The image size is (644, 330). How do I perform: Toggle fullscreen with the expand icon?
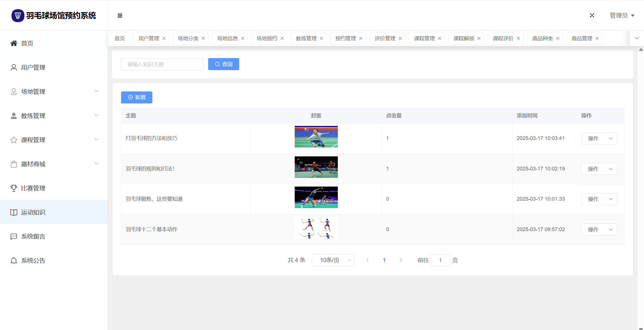click(592, 16)
